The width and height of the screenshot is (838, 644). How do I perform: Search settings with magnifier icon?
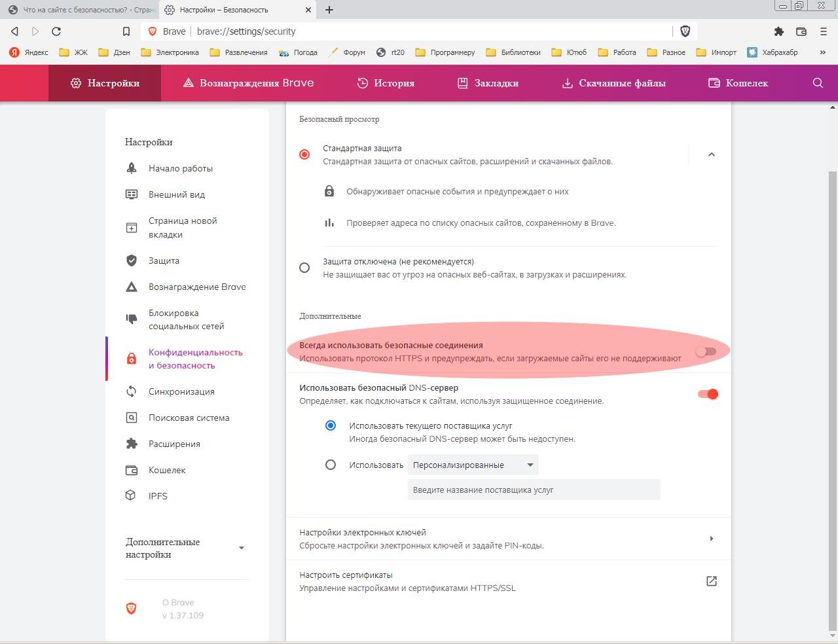[x=818, y=83]
